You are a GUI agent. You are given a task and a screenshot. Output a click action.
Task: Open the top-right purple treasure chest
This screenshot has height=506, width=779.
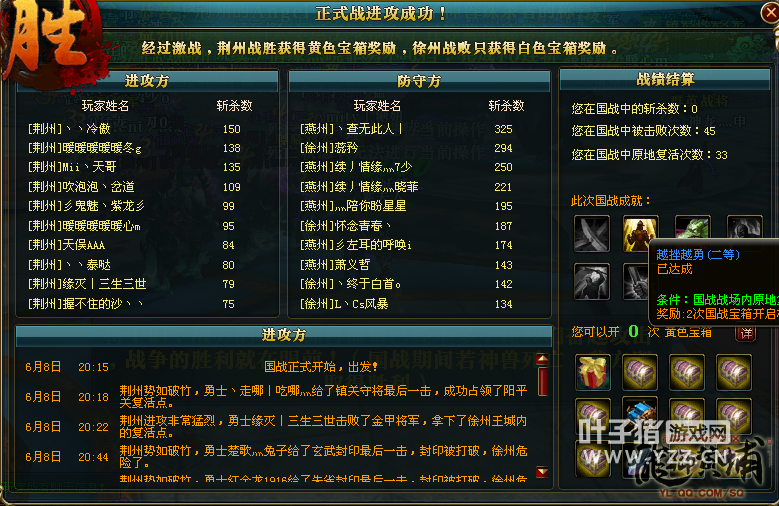tap(734, 372)
